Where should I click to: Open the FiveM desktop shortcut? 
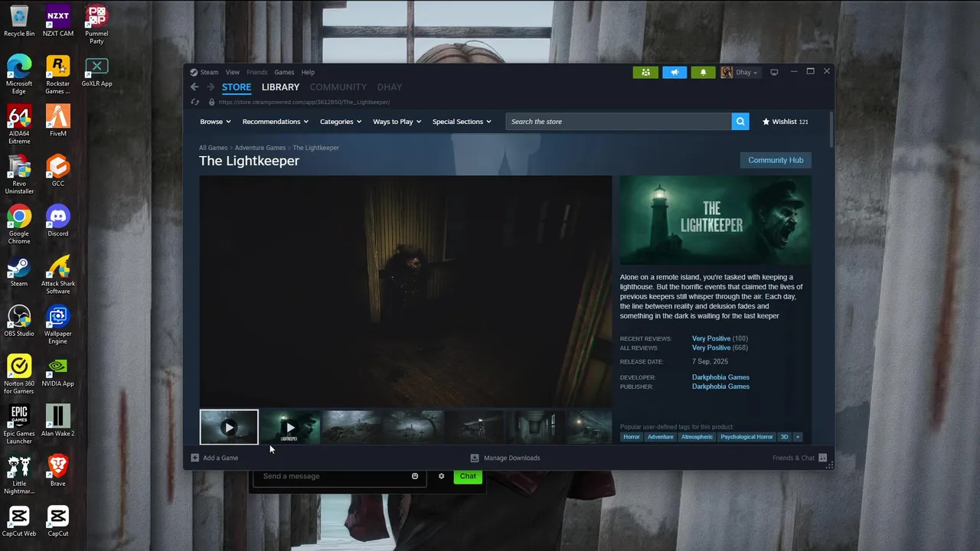[x=58, y=121]
